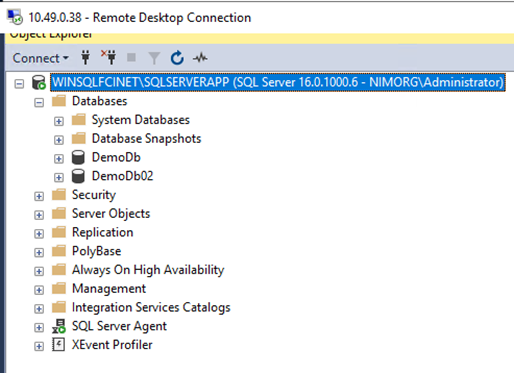Click the PolyBase folder icon
514x373 pixels.
click(59, 250)
